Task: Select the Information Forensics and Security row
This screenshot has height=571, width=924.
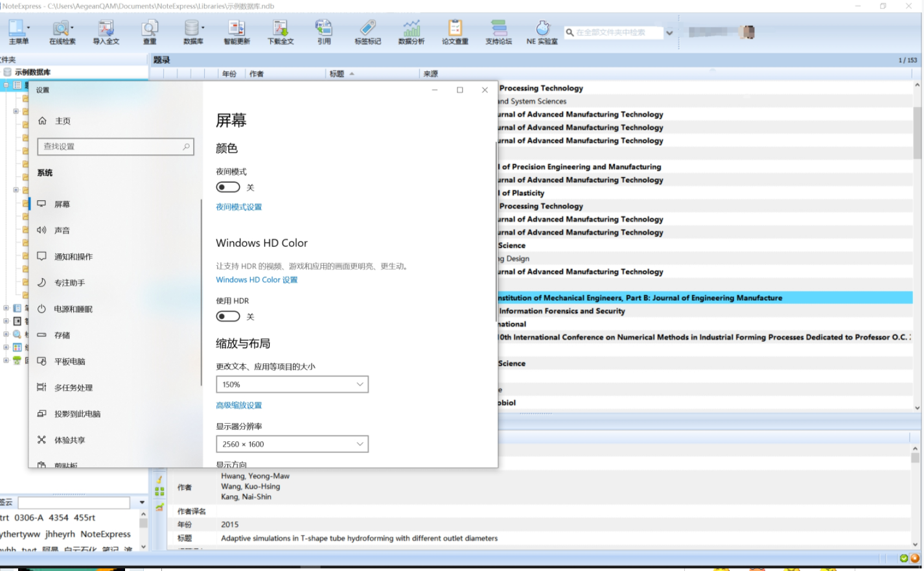Action: pyautogui.click(x=705, y=311)
